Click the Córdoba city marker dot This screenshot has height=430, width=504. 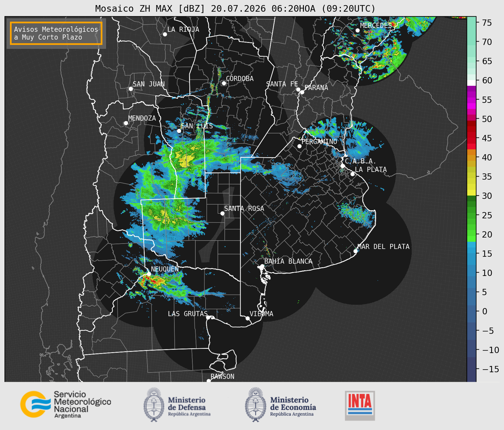tap(224, 83)
